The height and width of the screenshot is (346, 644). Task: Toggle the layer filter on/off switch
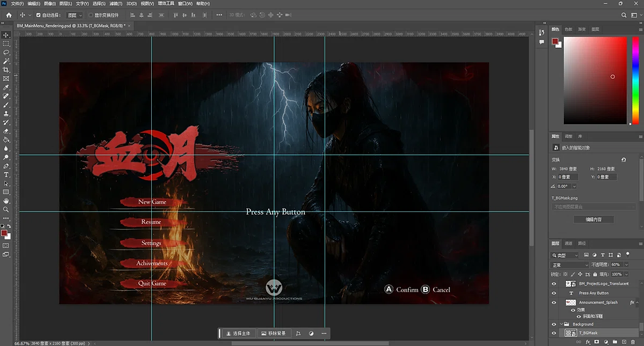click(628, 255)
